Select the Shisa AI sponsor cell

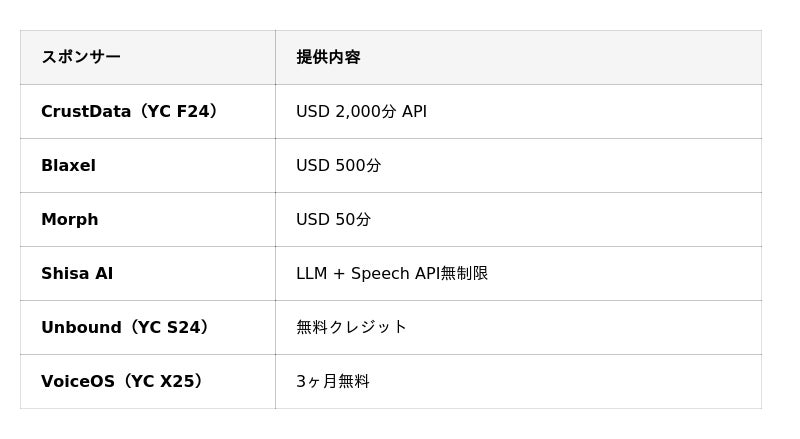click(x=77, y=274)
